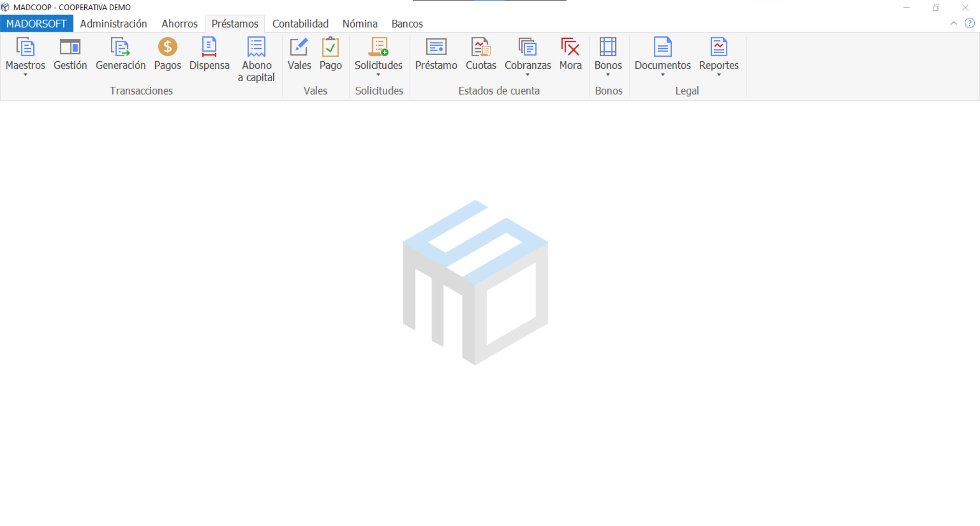The image size is (980, 526).
Task: Open the Cuotas statement icon
Action: pyautogui.click(x=481, y=54)
